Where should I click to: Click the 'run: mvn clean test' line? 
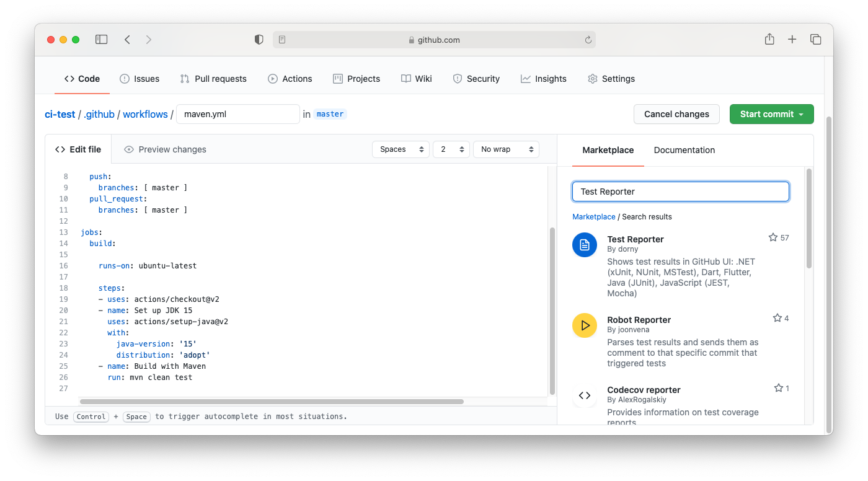coord(150,377)
